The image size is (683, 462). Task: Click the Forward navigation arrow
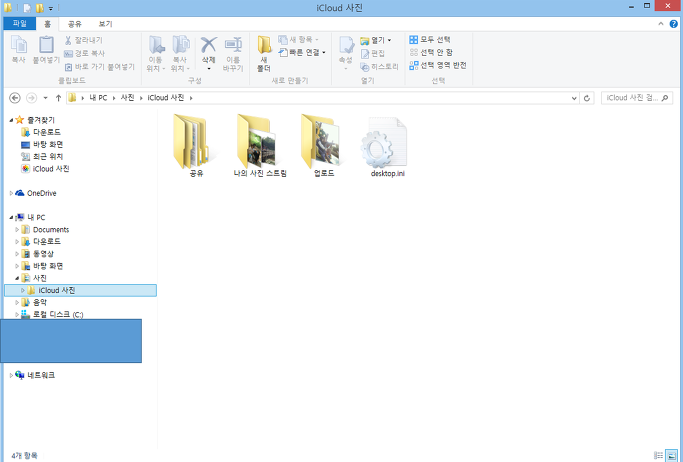(31, 98)
